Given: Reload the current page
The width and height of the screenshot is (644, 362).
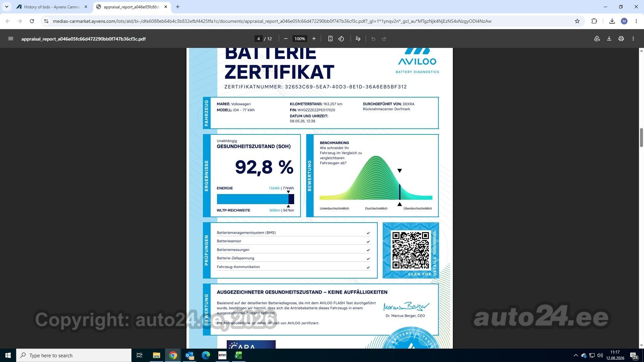Looking at the screenshot, I should tap(32, 21).
